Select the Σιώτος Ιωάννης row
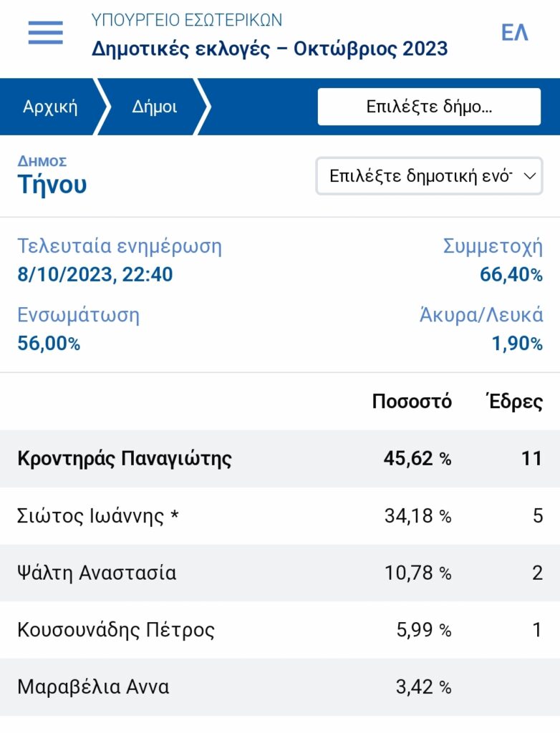This screenshot has width=560, height=733. click(x=280, y=515)
